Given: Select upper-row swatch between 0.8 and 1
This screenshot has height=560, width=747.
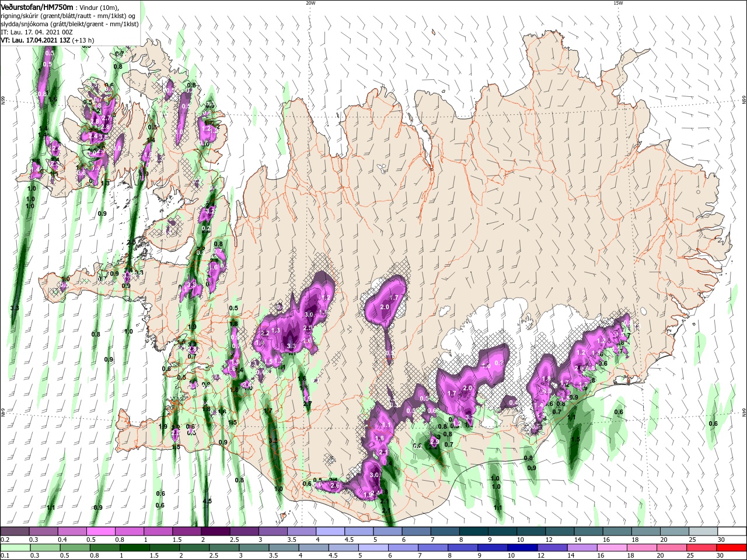Looking at the screenshot, I should tap(130, 531).
